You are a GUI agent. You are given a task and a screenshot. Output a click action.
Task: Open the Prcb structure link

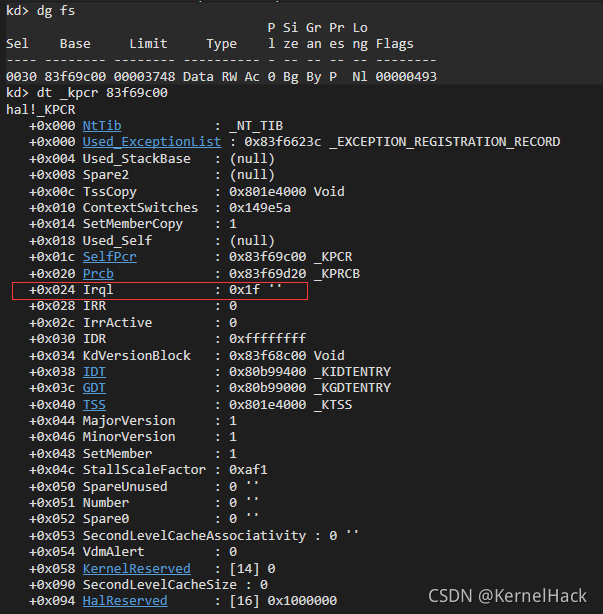tap(98, 273)
